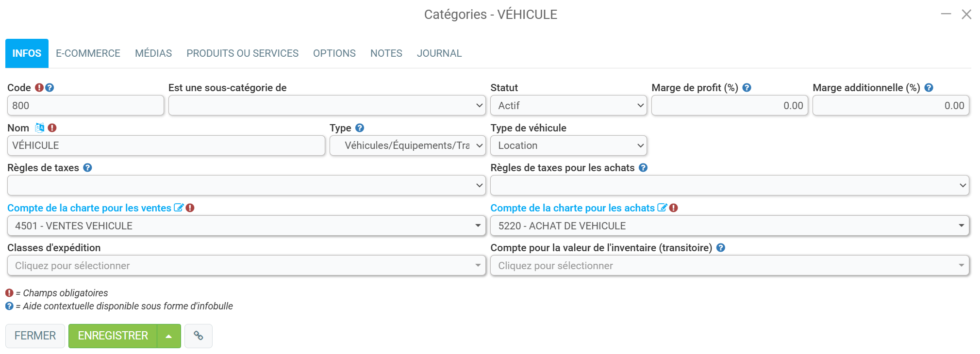Click the help icon next to Type
Viewport: 980px width, 354px height.
click(360, 128)
